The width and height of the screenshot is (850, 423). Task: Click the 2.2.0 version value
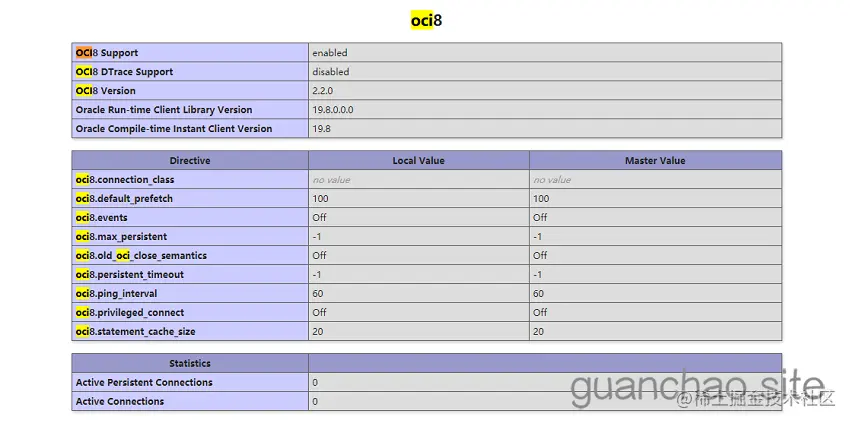tap(322, 91)
